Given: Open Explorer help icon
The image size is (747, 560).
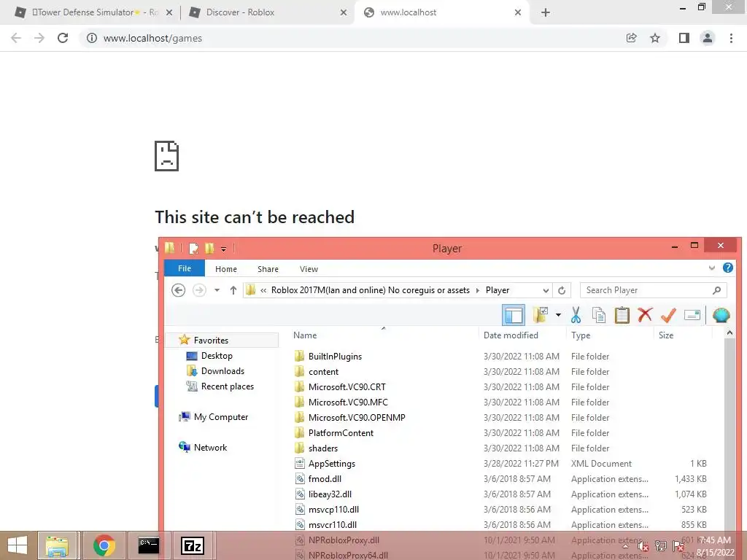Looking at the screenshot, I should tap(728, 268).
